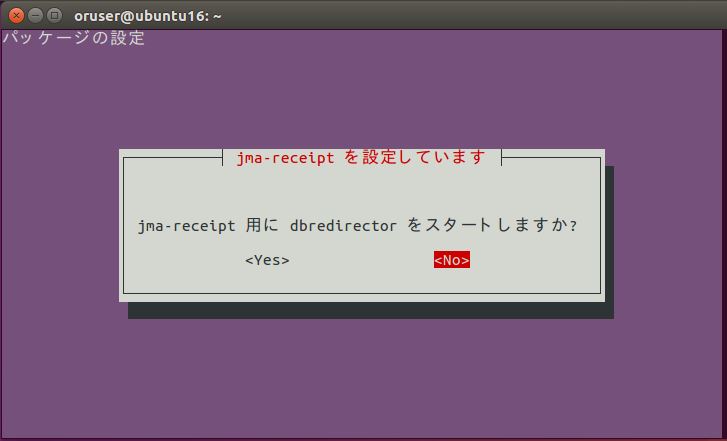This screenshot has height=441, width=727.
Task: Close the terminal window
Action: [16, 15]
